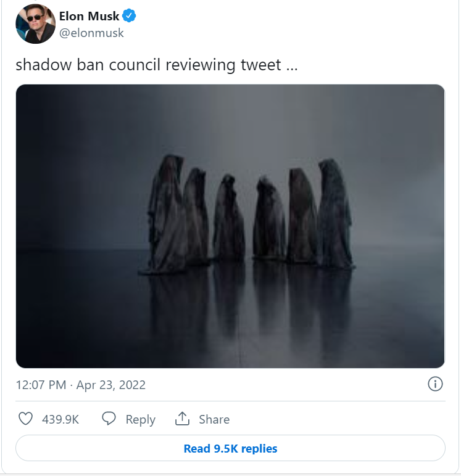The height and width of the screenshot is (476, 461).
Task: Click the Elon Musk profile avatar
Action: point(36,24)
